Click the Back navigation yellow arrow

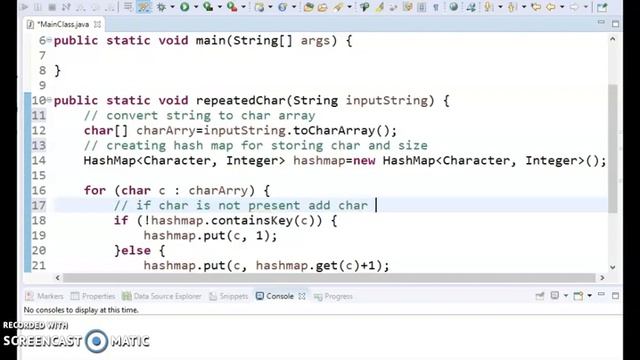pos(551,7)
